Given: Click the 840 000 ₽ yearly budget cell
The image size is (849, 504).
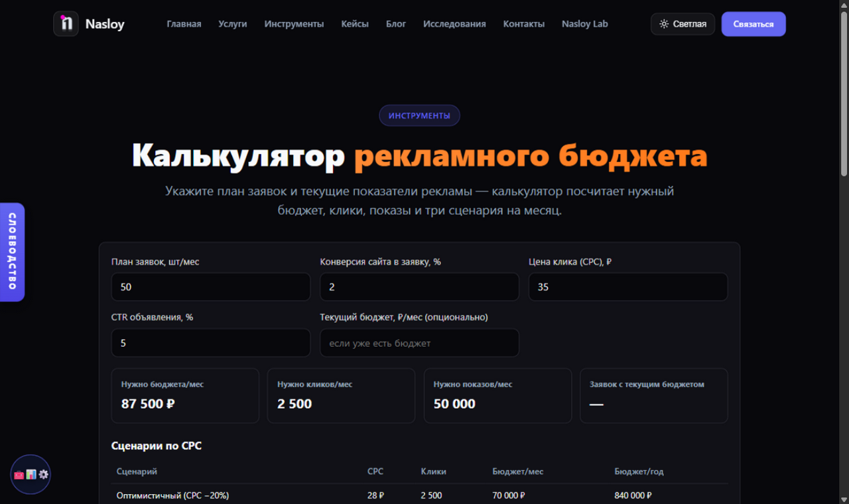Looking at the screenshot, I should coord(633,495).
